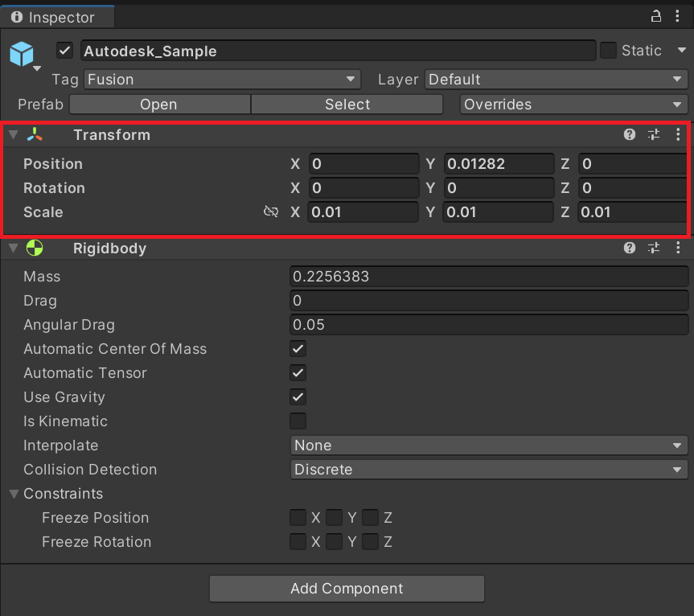
Task: Open the Layer dropdown showing Default
Action: click(x=556, y=80)
